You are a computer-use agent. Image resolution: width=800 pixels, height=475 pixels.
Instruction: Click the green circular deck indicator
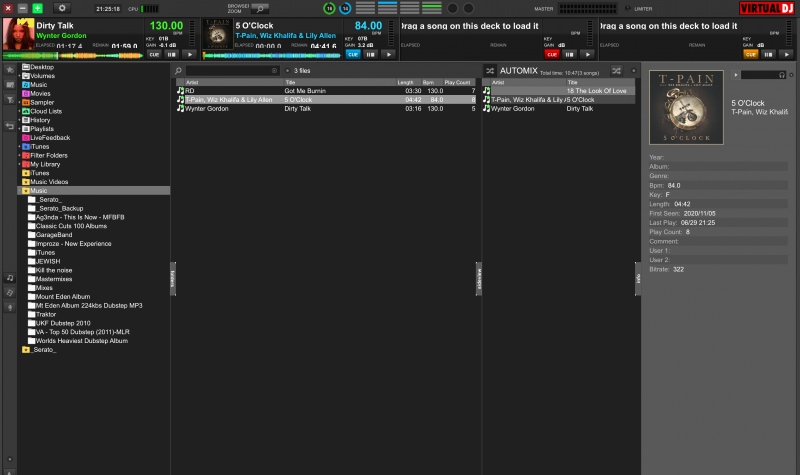pos(329,8)
